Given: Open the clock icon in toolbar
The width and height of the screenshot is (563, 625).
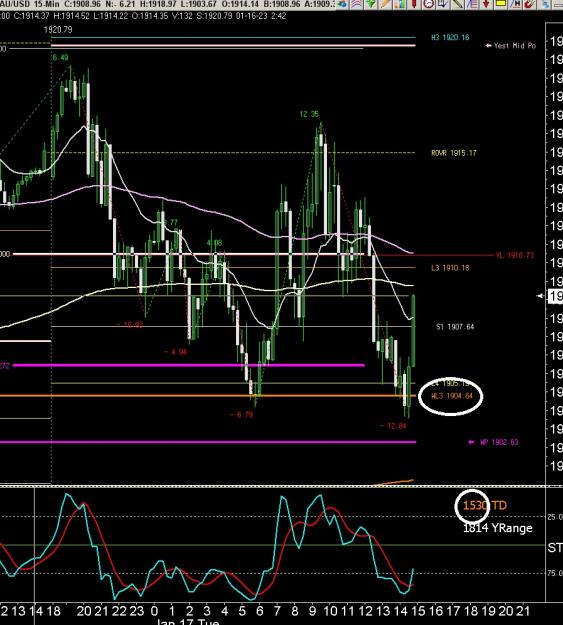Looking at the screenshot, I should coord(429,4).
